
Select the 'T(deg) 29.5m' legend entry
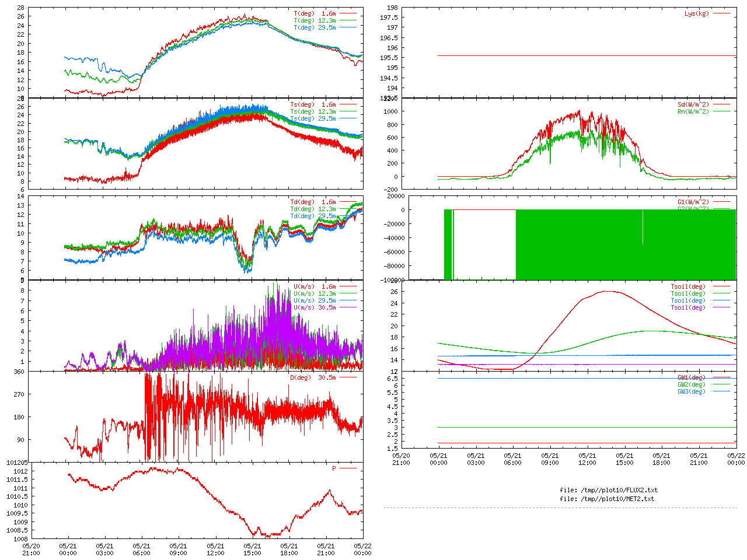(315, 27)
